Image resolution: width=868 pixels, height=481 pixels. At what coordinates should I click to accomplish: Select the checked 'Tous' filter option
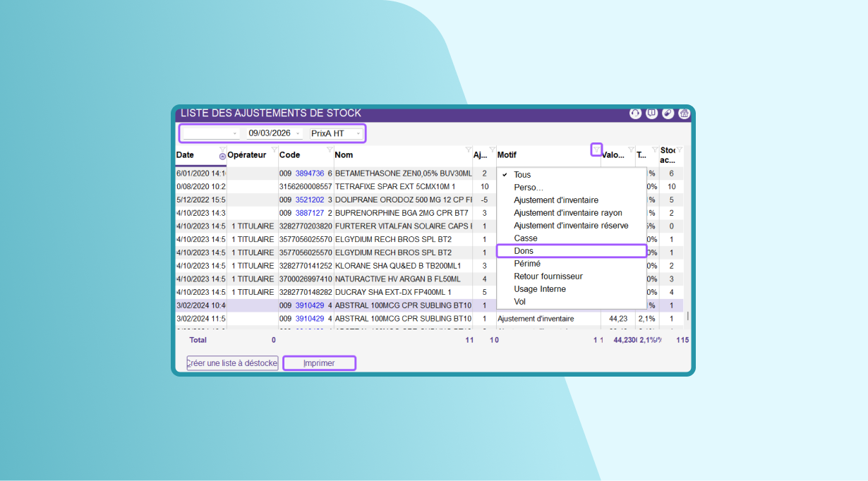(522, 175)
